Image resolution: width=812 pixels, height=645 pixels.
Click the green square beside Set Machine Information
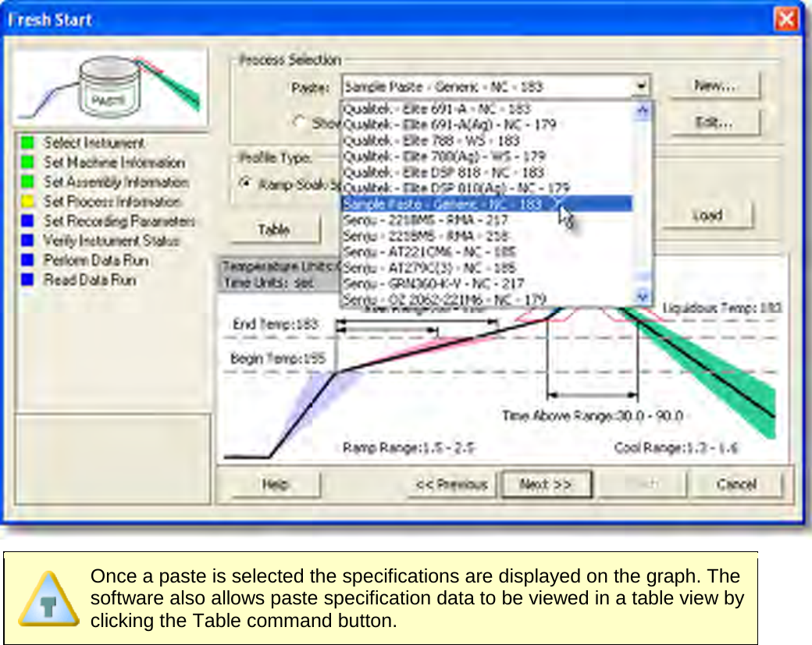point(27,162)
